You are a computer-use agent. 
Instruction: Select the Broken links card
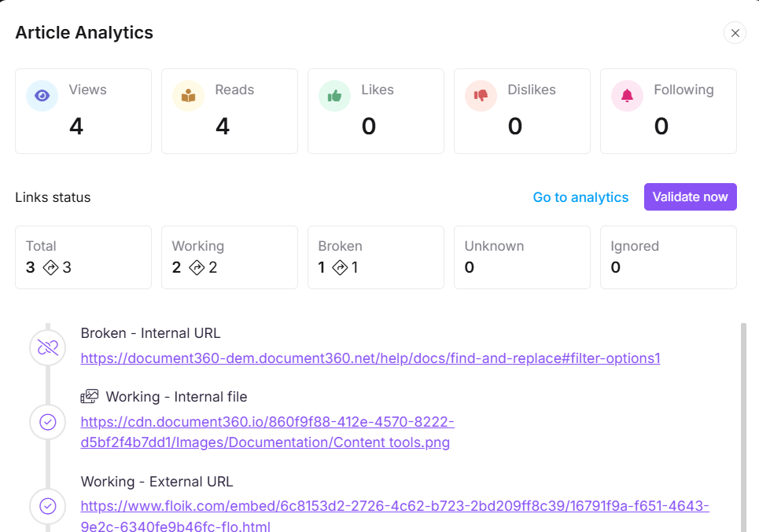376,257
